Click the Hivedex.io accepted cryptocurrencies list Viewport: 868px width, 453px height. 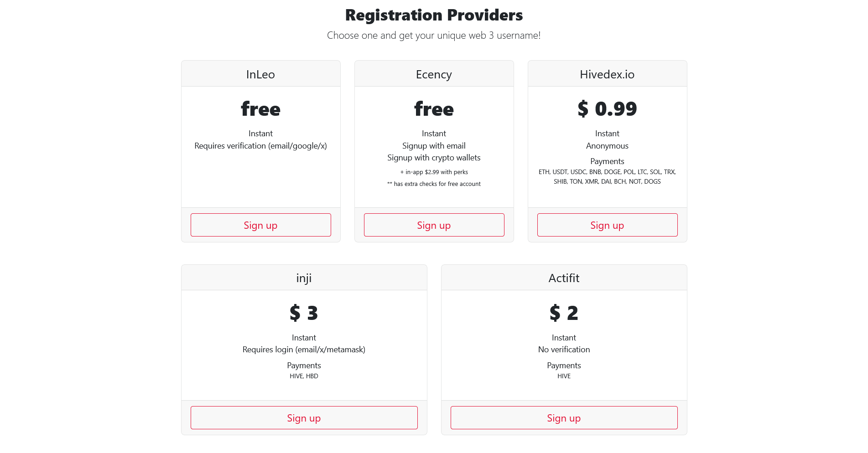pos(607,177)
